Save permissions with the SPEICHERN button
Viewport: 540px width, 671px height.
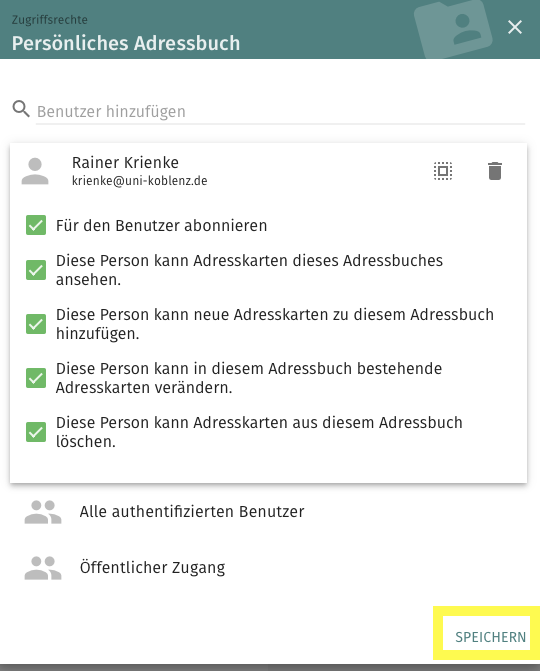tap(490, 637)
